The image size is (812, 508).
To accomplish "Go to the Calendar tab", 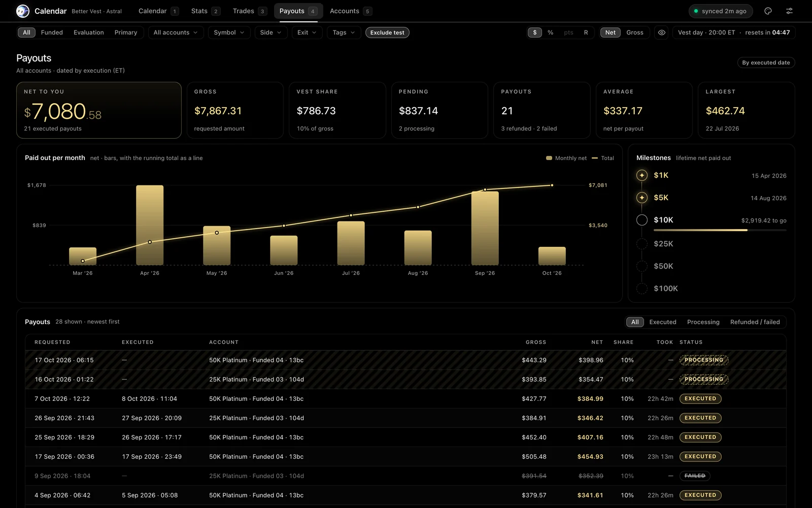I will point(158,11).
